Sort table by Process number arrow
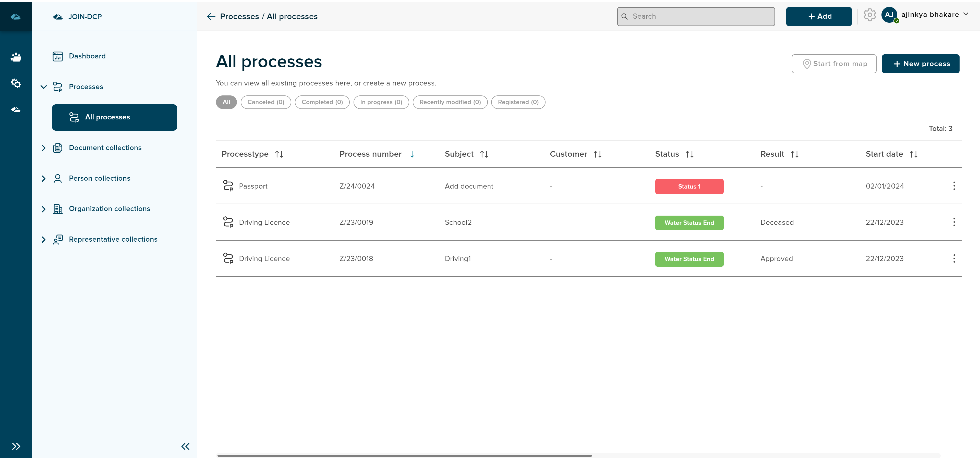Image resolution: width=980 pixels, height=458 pixels. (412, 154)
